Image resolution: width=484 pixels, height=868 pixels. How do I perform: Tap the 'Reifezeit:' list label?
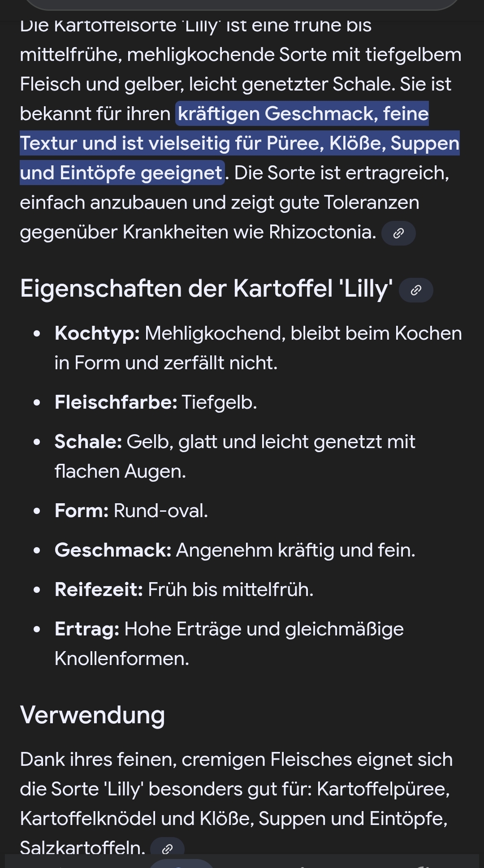[99, 590]
